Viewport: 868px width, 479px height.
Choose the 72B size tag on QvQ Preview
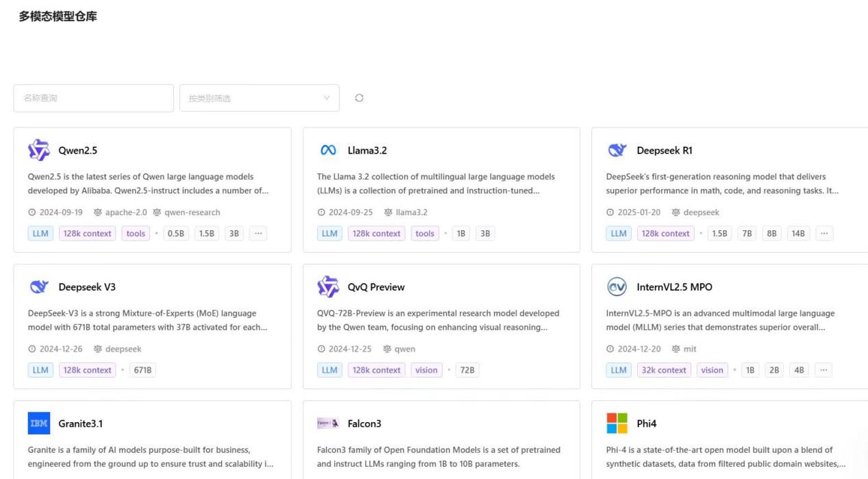467,370
